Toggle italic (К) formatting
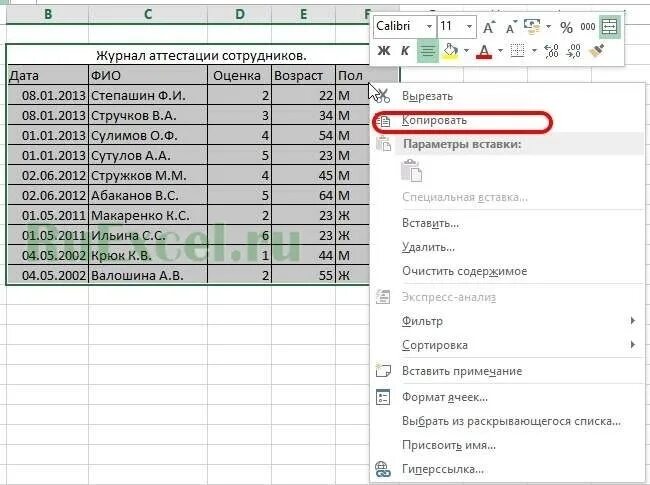 pyautogui.click(x=405, y=51)
